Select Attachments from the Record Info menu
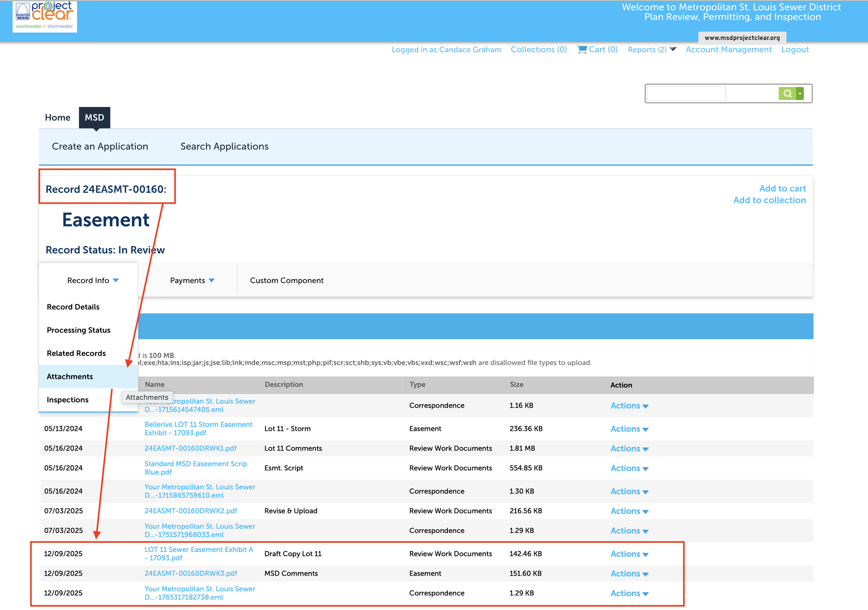The width and height of the screenshot is (868, 610). (69, 376)
